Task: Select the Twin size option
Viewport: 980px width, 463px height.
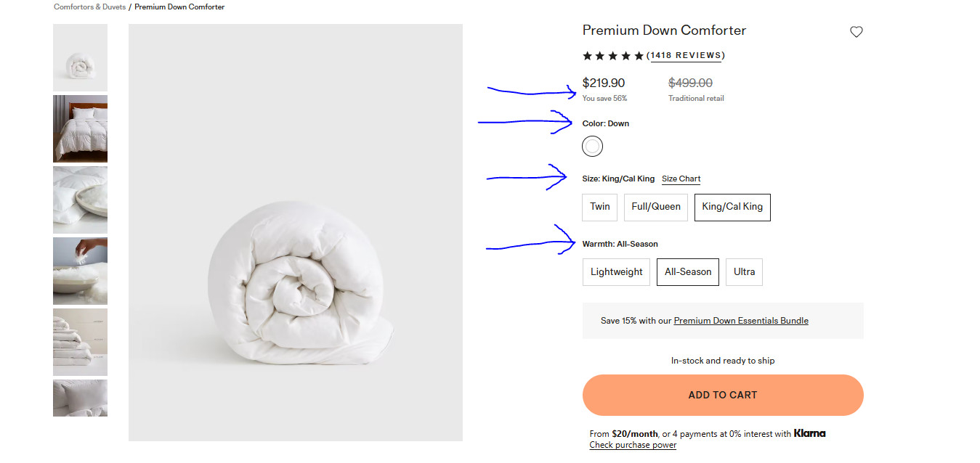Action: pos(599,207)
